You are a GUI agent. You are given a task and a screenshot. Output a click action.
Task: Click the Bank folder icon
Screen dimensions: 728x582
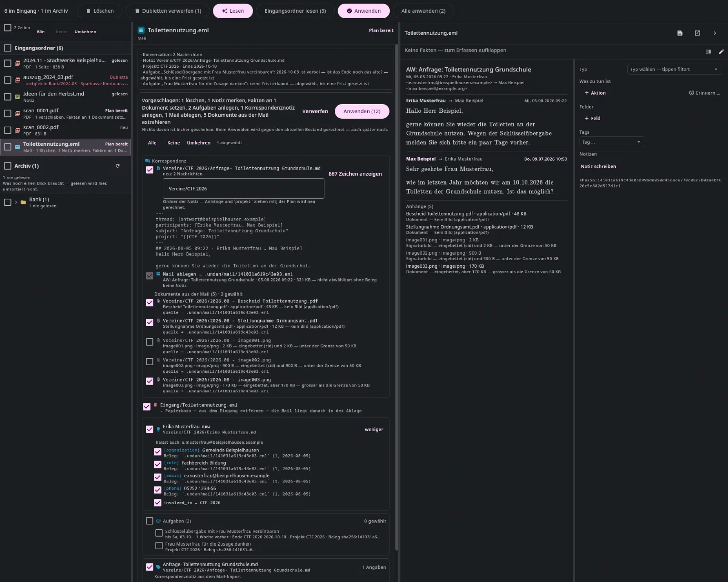click(x=23, y=202)
